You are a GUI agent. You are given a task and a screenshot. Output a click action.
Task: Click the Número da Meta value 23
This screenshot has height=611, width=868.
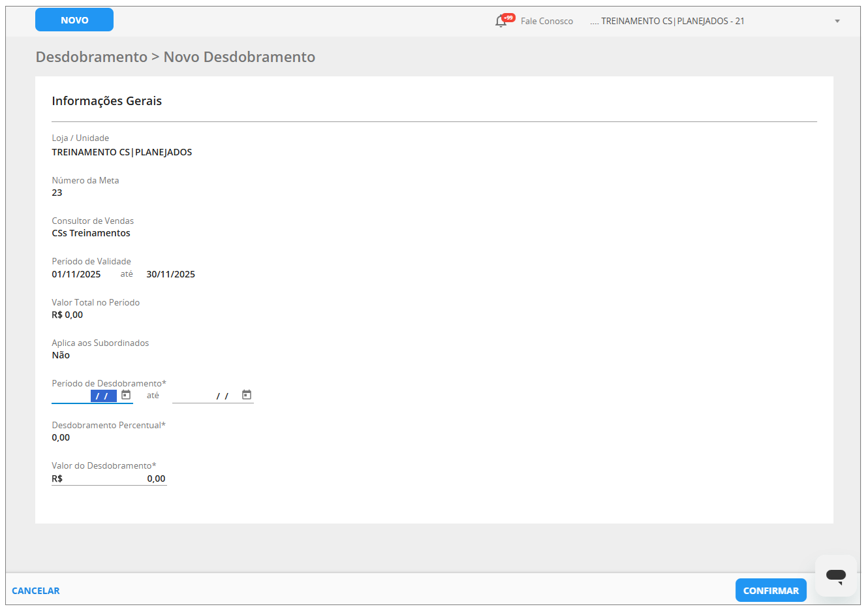click(57, 193)
